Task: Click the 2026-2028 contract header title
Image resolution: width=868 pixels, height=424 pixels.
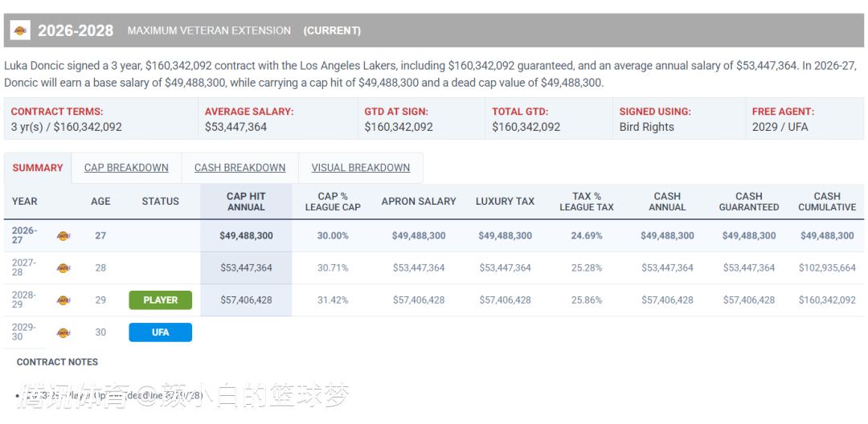Action: 76,31
